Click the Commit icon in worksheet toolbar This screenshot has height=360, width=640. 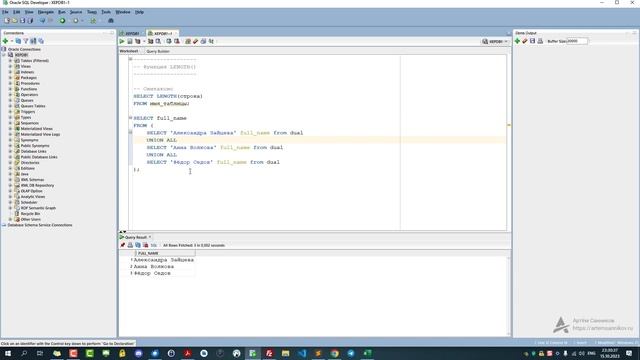[169, 41]
